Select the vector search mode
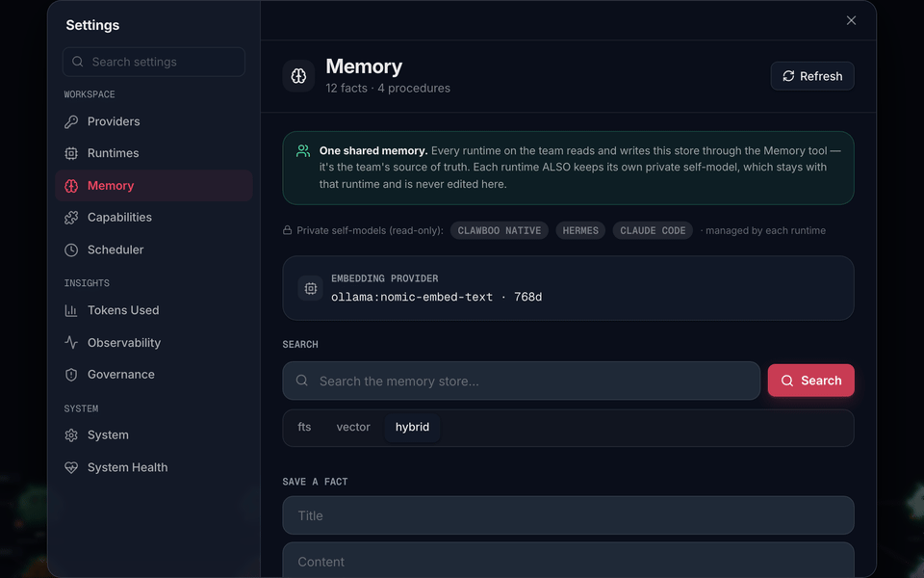 [x=353, y=427]
